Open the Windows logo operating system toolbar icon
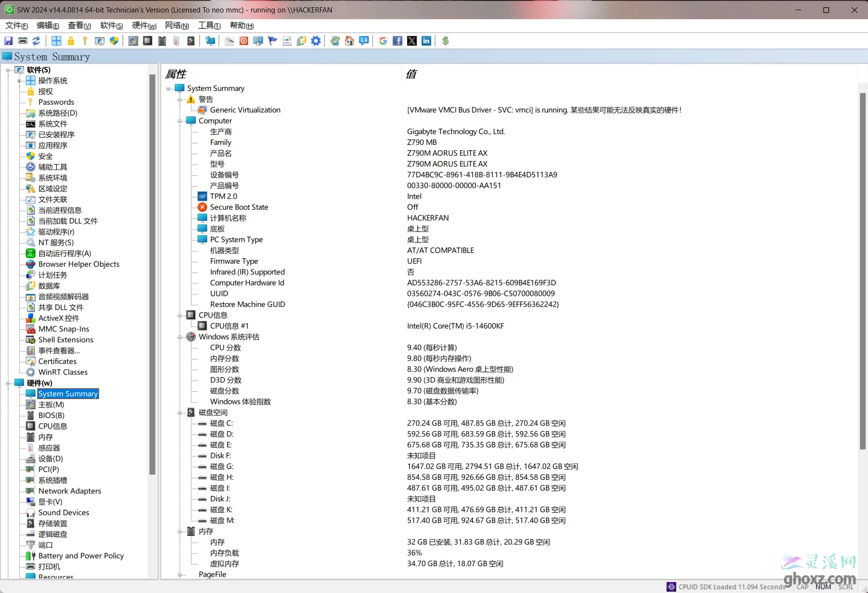 (x=57, y=41)
